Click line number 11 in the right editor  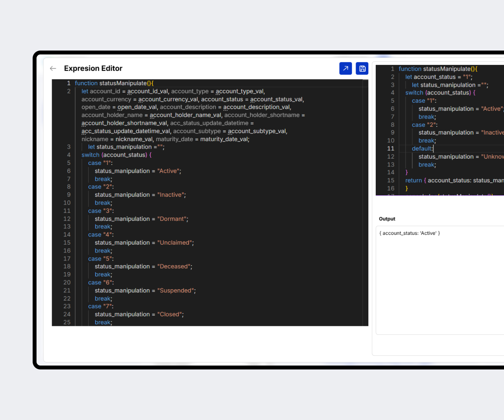(x=391, y=149)
